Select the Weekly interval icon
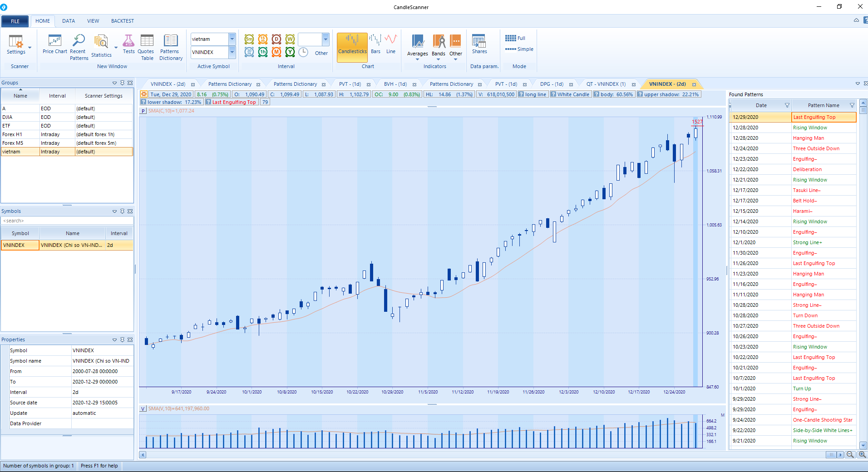 (290, 39)
